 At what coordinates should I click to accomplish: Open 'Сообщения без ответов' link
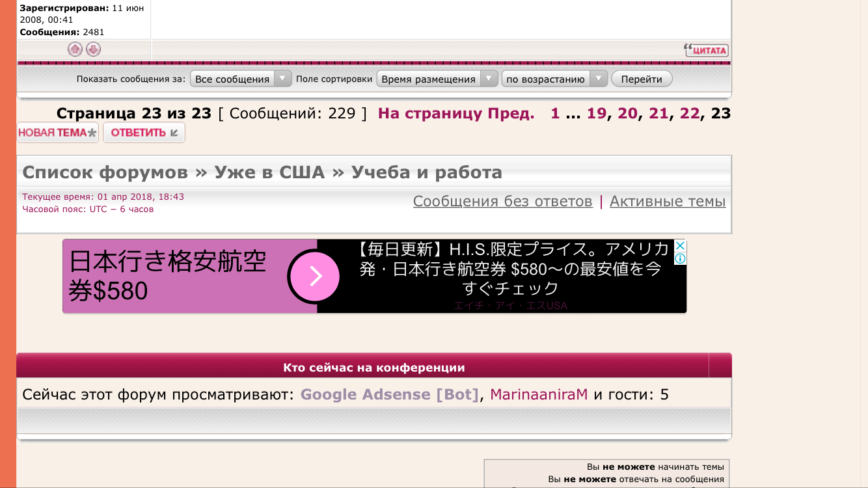[502, 202]
